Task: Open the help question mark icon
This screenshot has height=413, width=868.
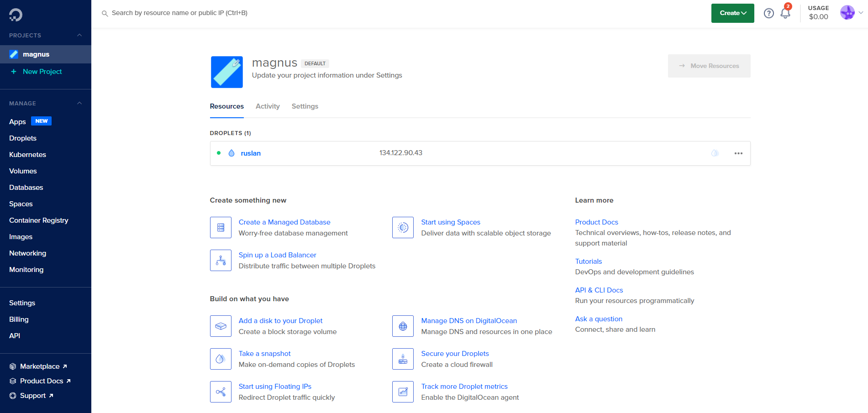Action: point(769,13)
